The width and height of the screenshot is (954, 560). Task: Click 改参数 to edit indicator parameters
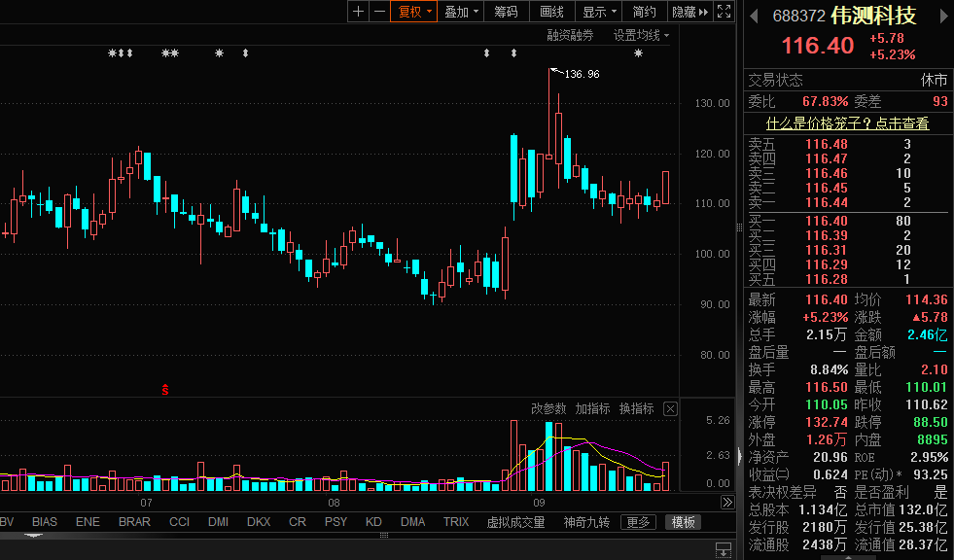(548, 408)
